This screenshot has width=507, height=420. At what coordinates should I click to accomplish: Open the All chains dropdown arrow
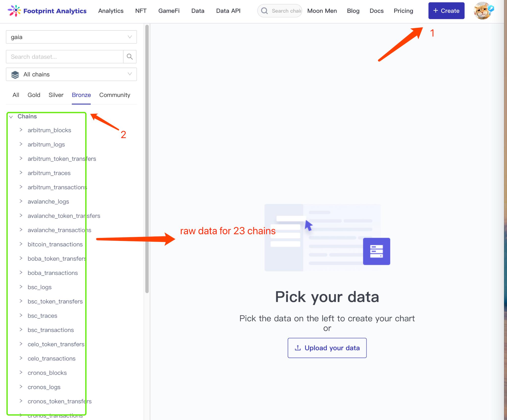tap(129, 74)
